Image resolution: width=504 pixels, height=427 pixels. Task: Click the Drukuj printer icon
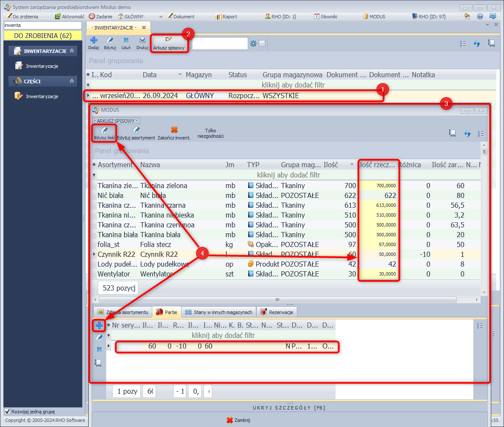pyautogui.click(x=142, y=41)
